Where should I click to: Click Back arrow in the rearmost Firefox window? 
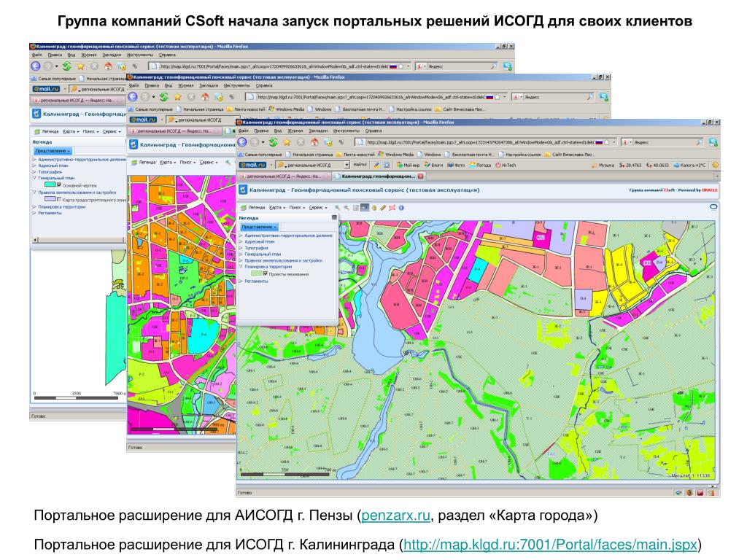[x=36, y=66]
